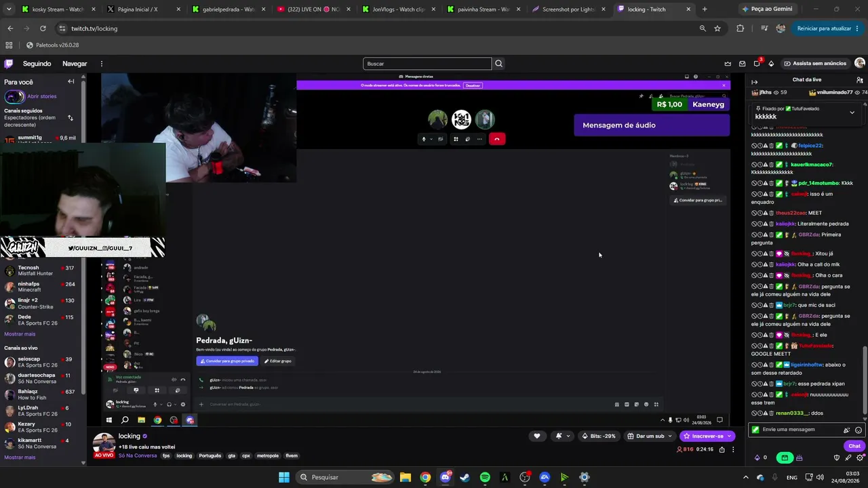The image size is (868, 488).
Task: Open the Tecnosh channel in sidebar
Action: click(42, 270)
